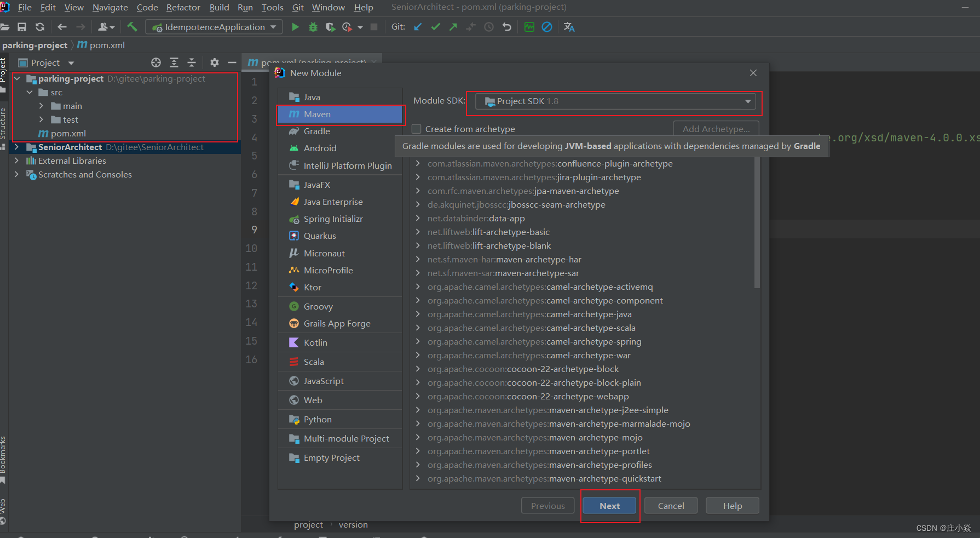Select Quarkus module type

pos(340,236)
